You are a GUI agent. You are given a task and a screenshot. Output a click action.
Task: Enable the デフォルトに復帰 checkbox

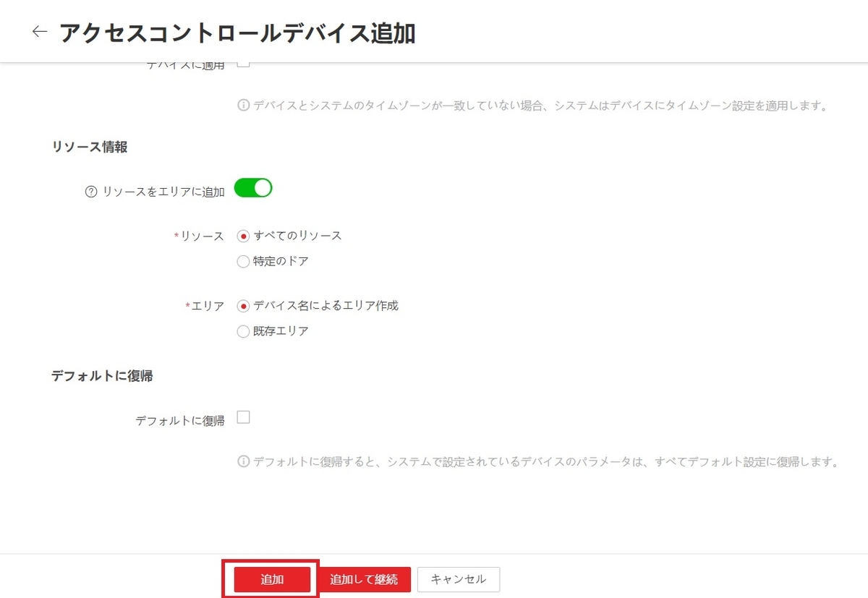pos(243,417)
